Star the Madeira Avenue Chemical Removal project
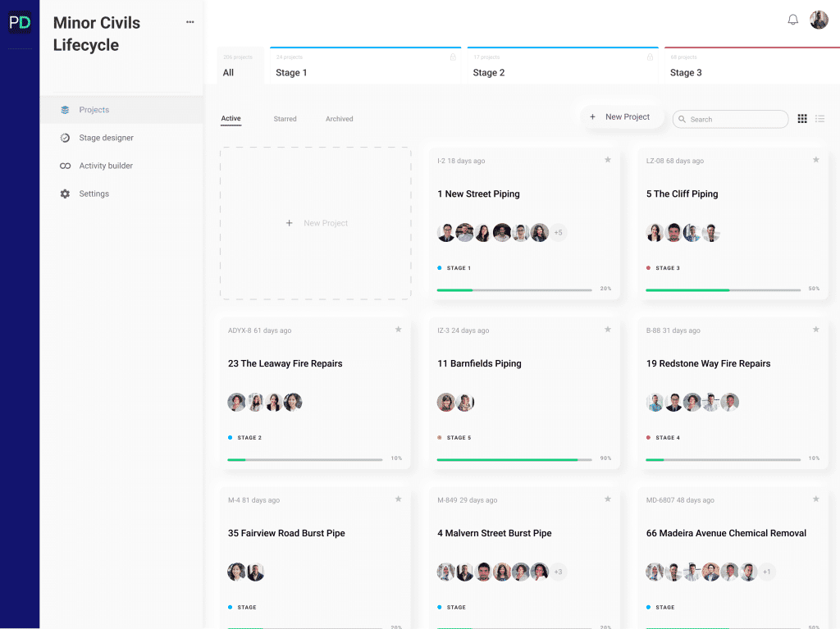The width and height of the screenshot is (840, 629). tap(816, 499)
